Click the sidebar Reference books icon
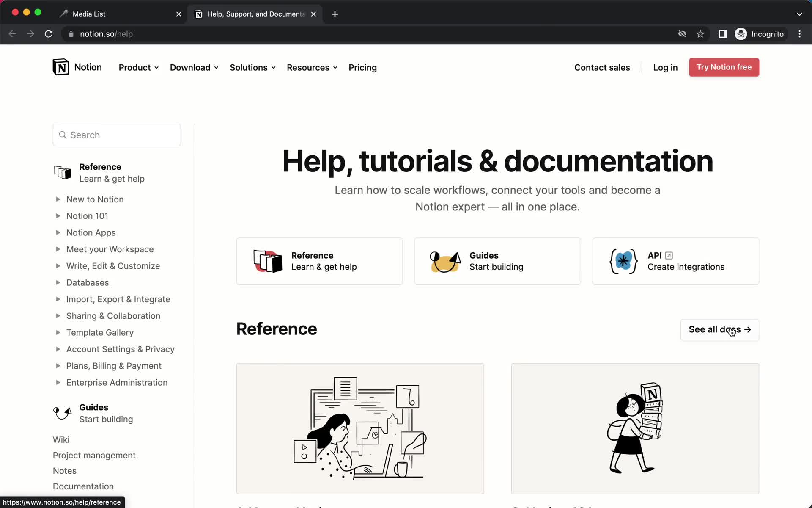 (63, 172)
